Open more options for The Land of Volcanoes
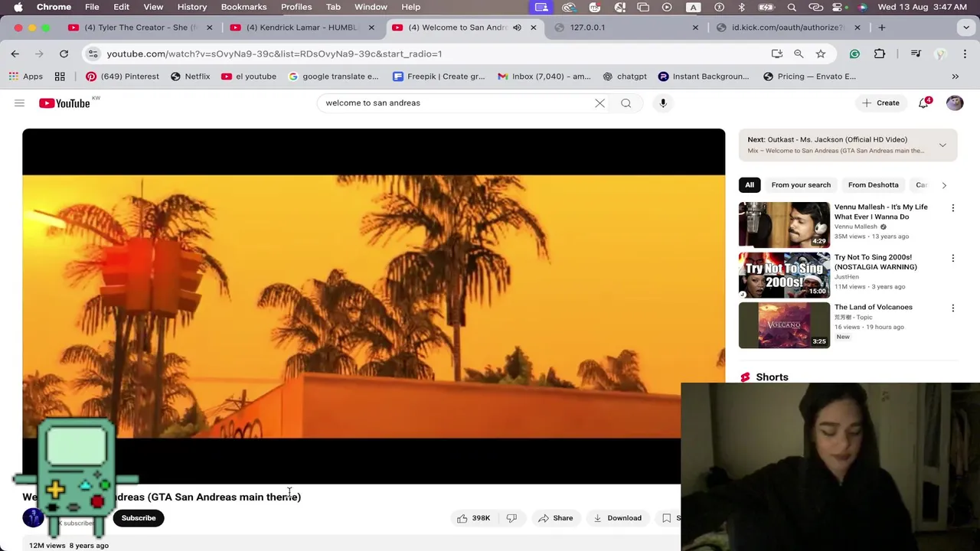980x551 pixels. coord(952,308)
